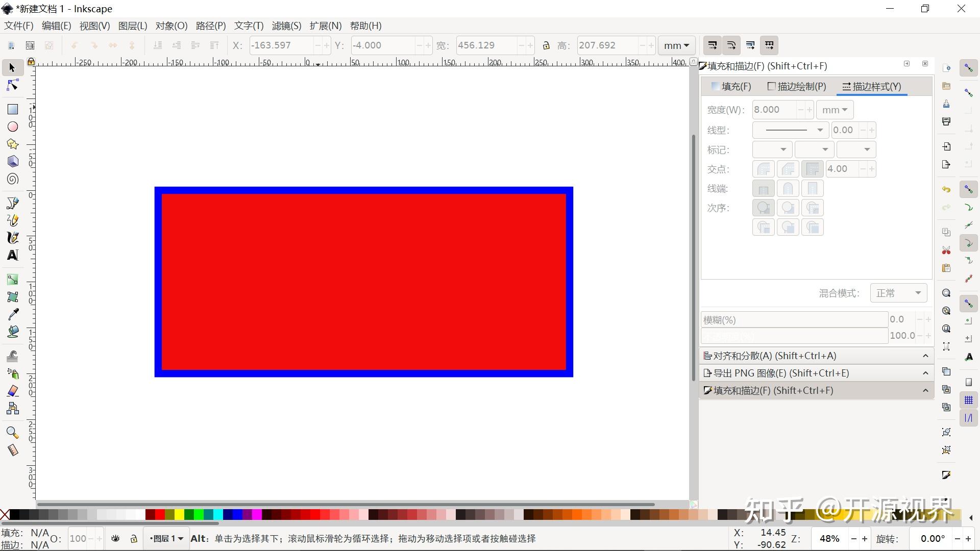Image resolution: width=980 pixels, height=551 pixels.
Task: Select the Node edit tool
Action: point(12,85)
